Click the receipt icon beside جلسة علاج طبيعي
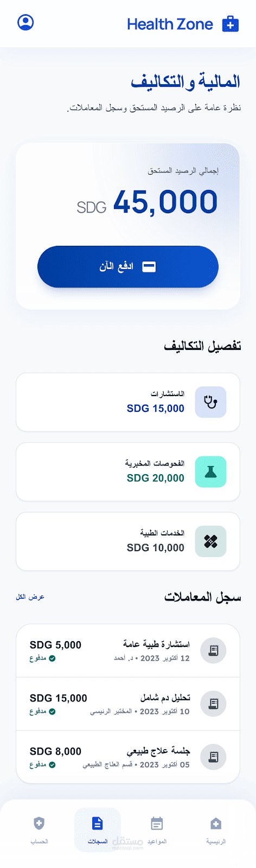This screenshot has width=256, height=868. coord(213,757)
